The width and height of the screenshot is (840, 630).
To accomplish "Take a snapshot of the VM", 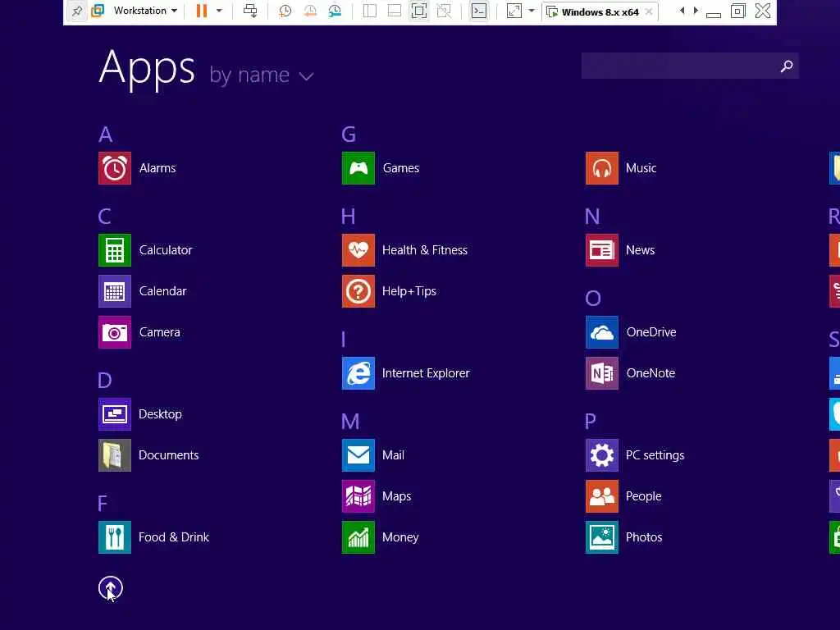I will coord(285,11).
